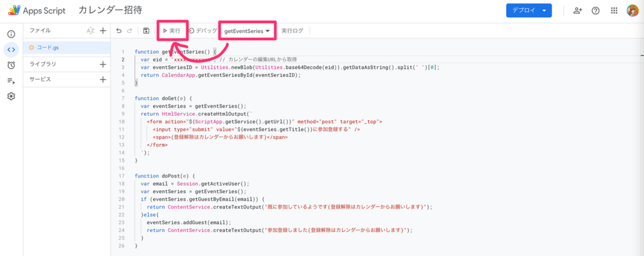The image size is (644, 256).
Task: Click the サービス section label
Action: click(x=40, y=79)
